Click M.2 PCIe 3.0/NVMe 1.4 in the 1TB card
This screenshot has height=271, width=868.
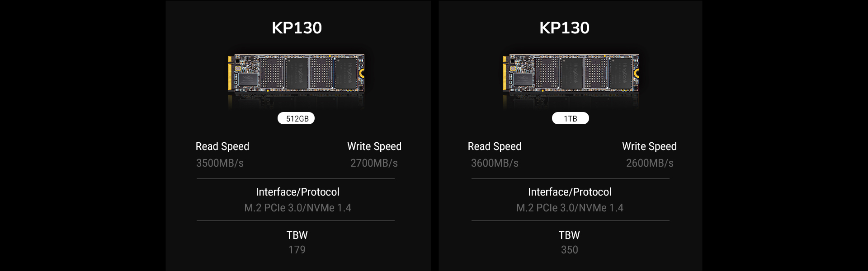click(x=570, y=208)
